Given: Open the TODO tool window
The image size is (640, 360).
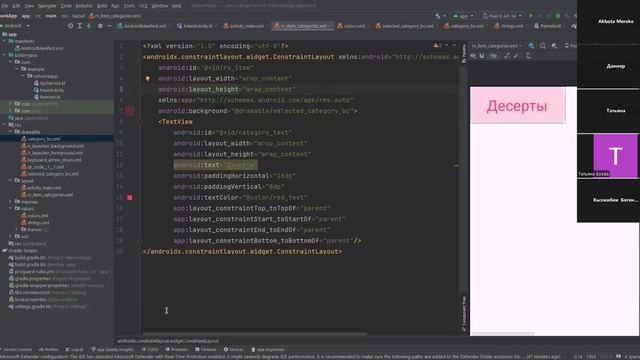Looking at the screenshot, I should pos(150,350).
